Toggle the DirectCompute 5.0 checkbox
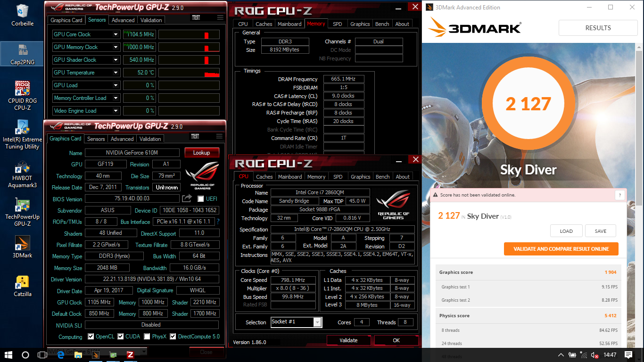 click(173, 337)
